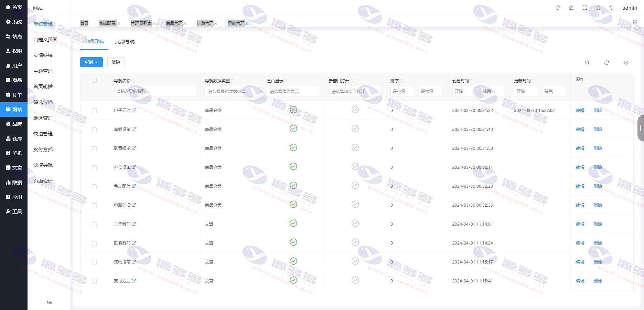Click 编辑 for 购物指南 row
The height and width of the screenshot is (310, 644).
point(580,262)
